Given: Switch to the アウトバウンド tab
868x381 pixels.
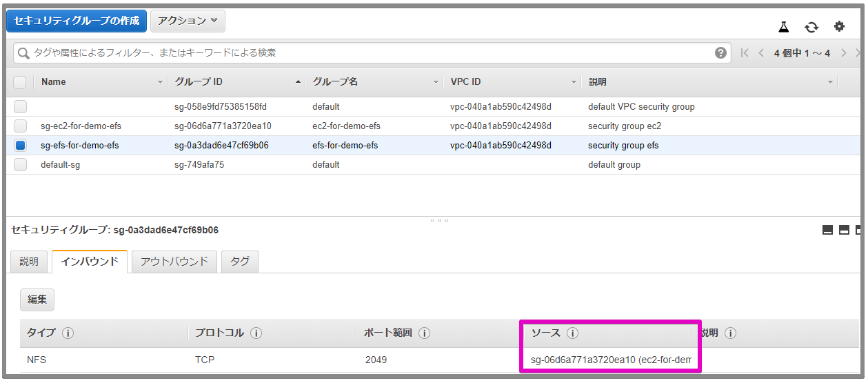Looking at the screenshot, I should click(x=174, y=262).
